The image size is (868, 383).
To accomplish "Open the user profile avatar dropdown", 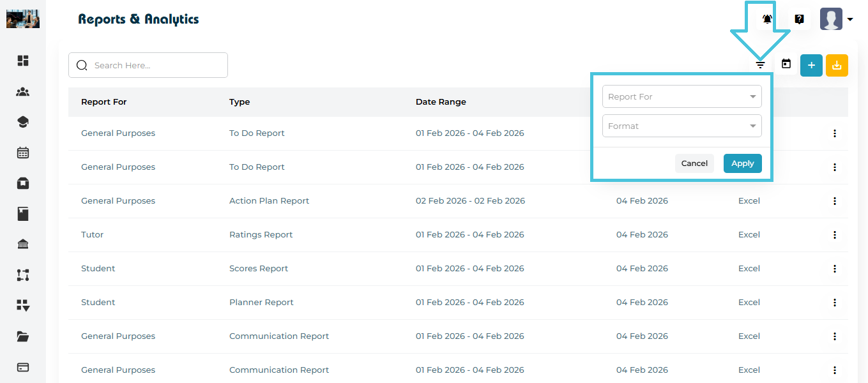I will pyautogui.click(x=836, y=19).
